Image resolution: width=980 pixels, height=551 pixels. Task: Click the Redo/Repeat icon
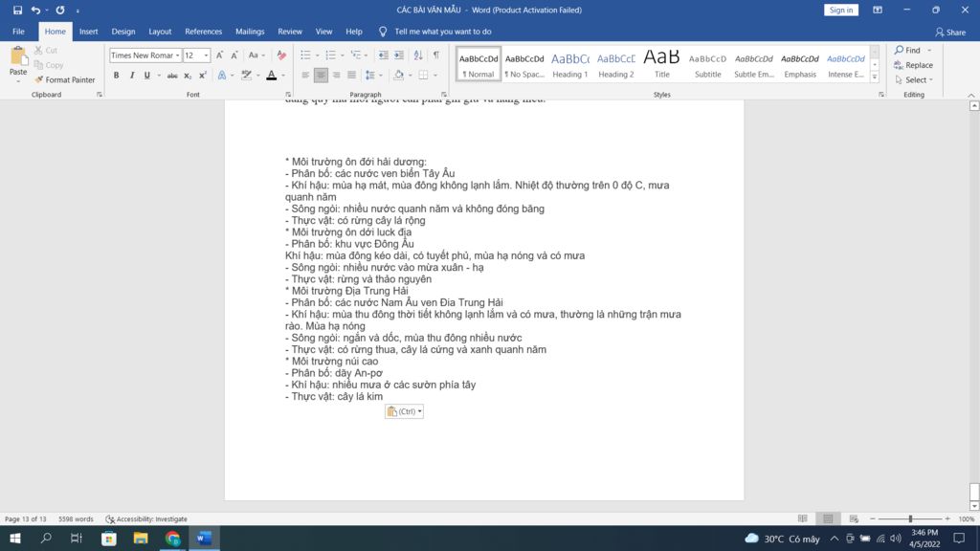tap(60, 10)
